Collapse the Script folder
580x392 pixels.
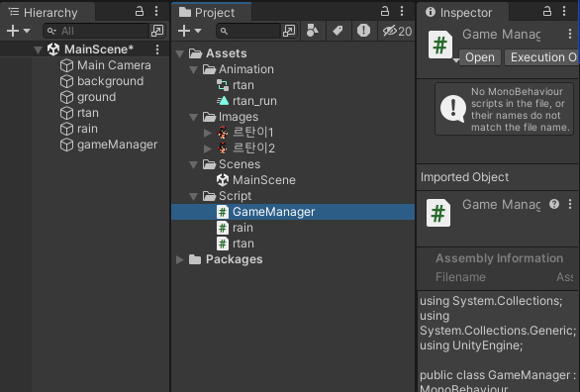point(193,197)
